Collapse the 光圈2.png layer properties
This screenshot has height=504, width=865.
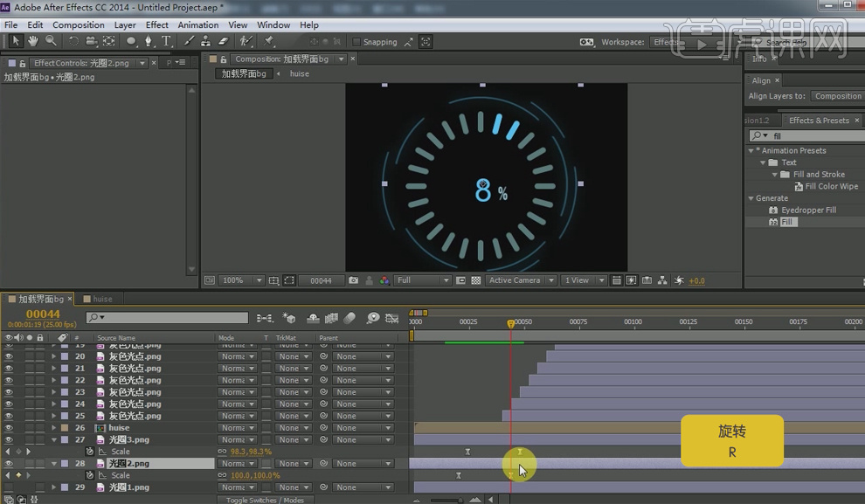click(54, 464)
